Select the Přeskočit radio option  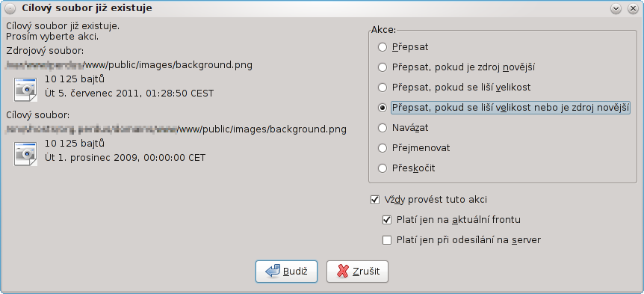click(407, 168)
